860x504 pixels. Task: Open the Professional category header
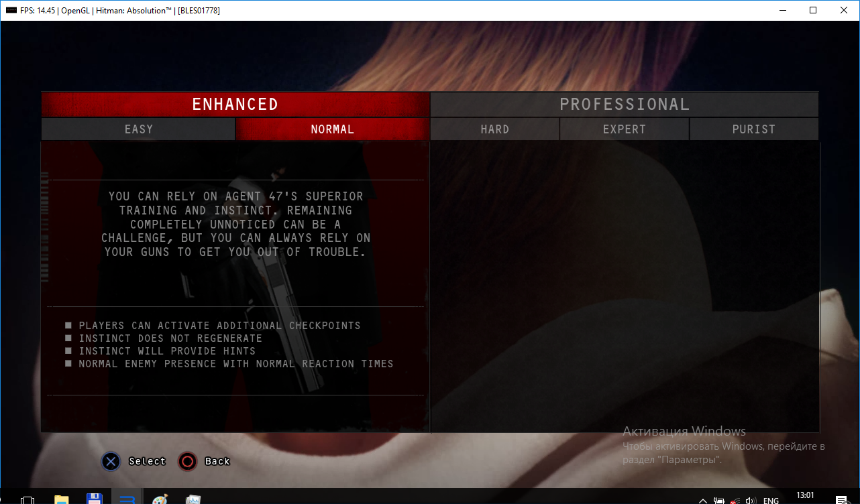(624, 105)
